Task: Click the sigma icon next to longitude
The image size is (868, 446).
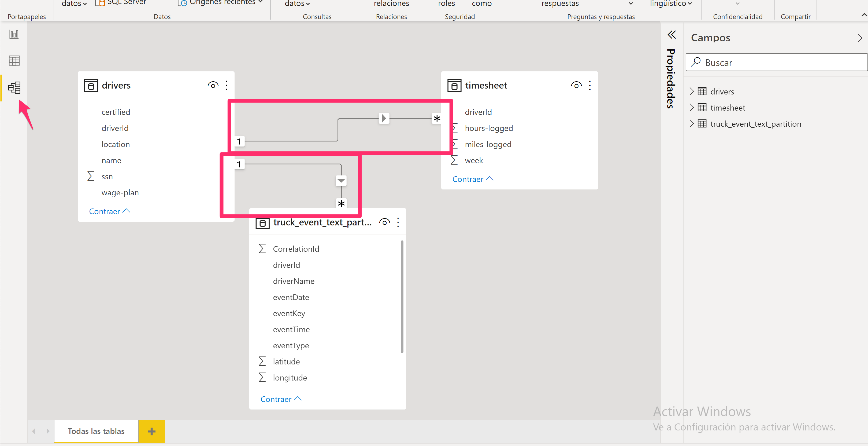Action: click(x=262, y=378)
